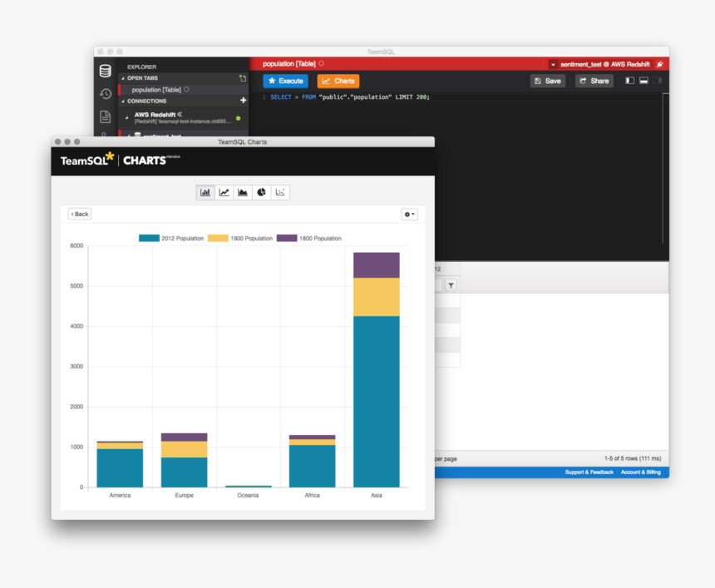Add a new connection with the plus icon

(x=243, y=101)
